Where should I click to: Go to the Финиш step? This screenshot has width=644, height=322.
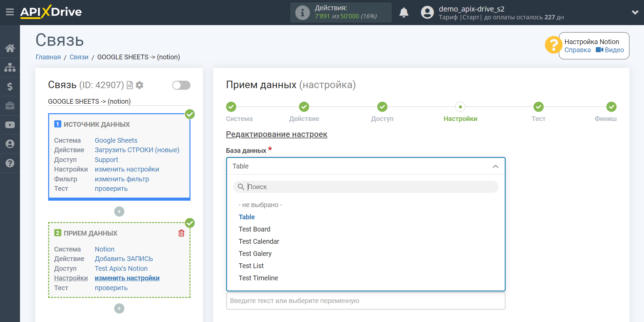611,107
